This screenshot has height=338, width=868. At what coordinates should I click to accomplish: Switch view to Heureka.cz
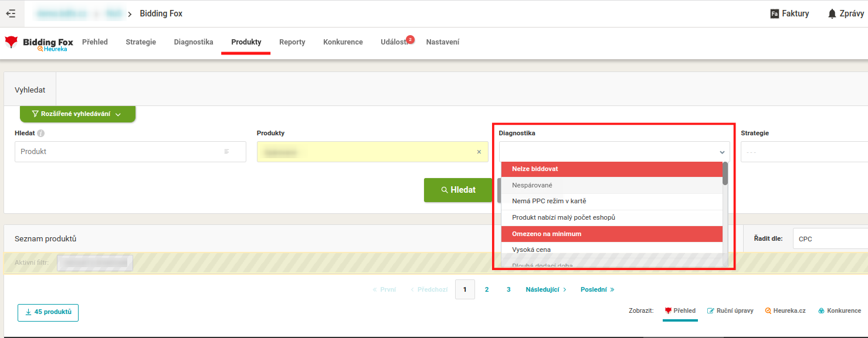tap(785, 311)
